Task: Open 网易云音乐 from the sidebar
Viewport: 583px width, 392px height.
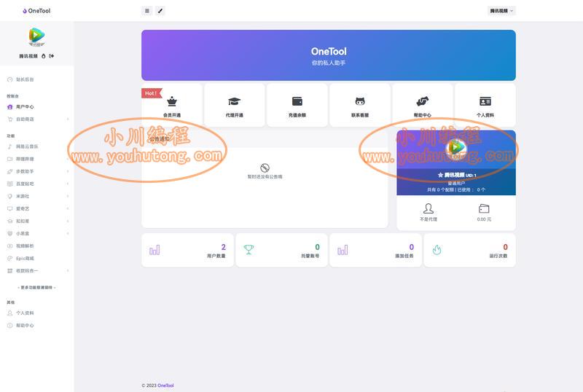Action: click(37, 146)
